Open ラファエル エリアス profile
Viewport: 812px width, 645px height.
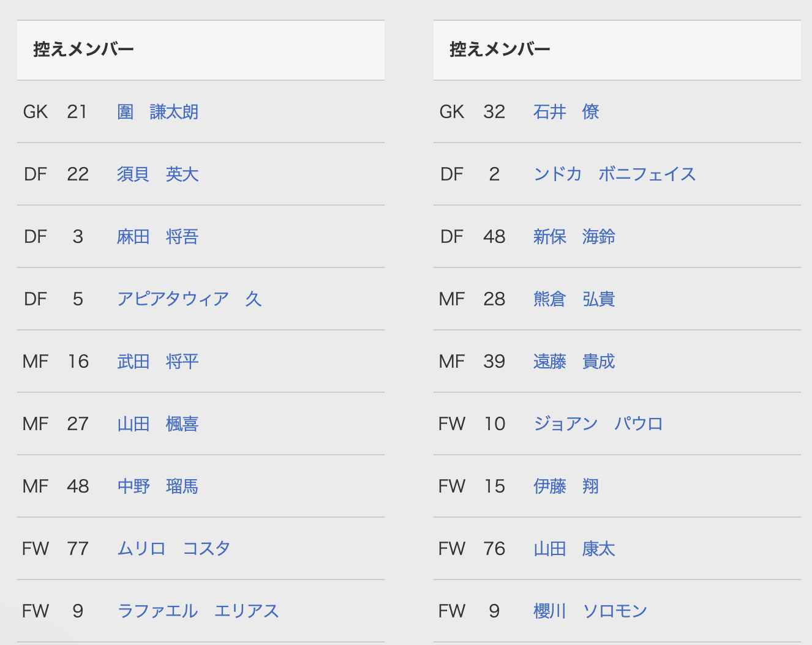(x=198, y=611)
